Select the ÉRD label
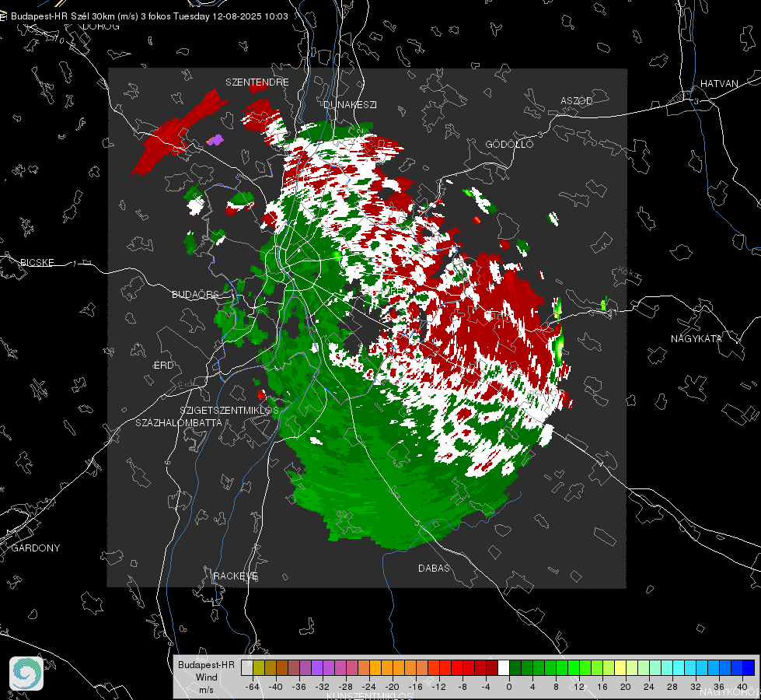The height and width of the screenshot is (700, 761). [x=163, y=366]
